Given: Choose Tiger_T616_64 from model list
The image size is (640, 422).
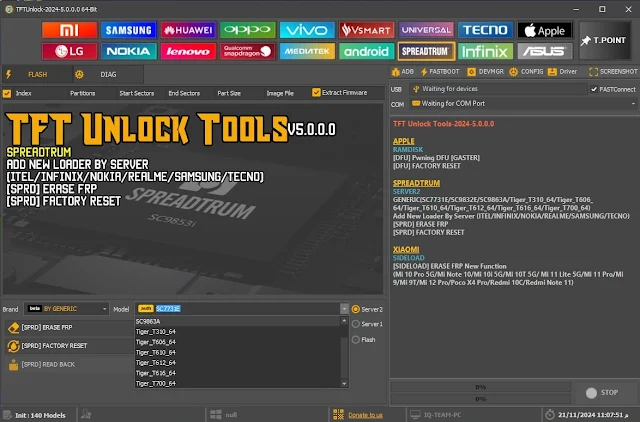Looking at the screenshot, I should point(238,373).
